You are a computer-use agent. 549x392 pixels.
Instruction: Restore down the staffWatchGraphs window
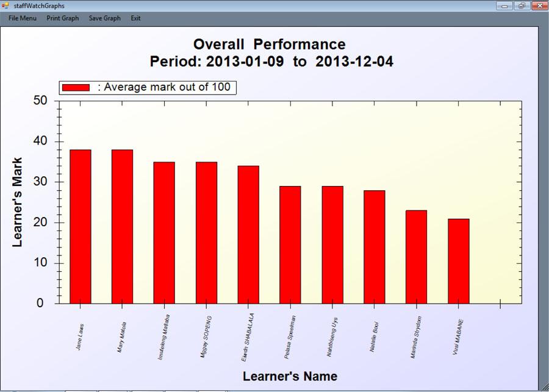click(521, 5)
